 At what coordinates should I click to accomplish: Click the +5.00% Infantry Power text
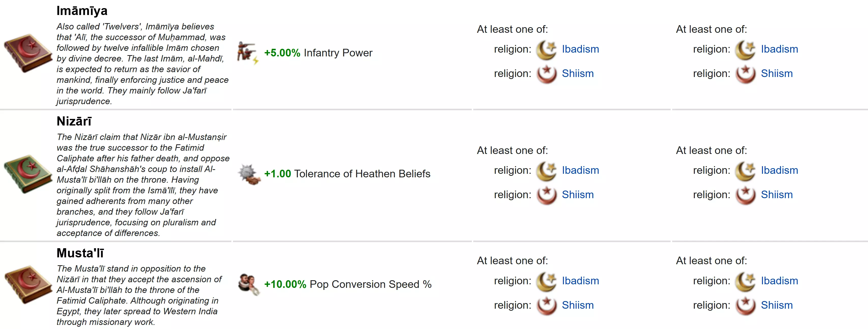318,53
